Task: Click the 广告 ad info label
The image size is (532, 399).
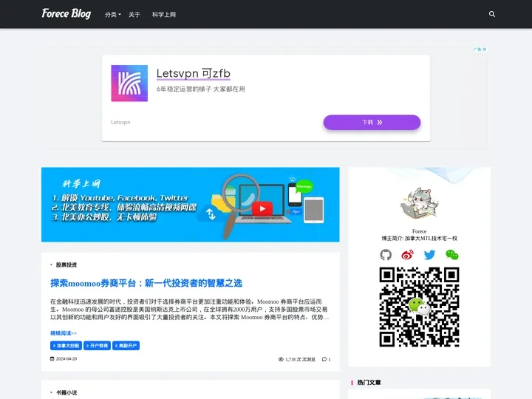Action: click(x=477, y=50)
